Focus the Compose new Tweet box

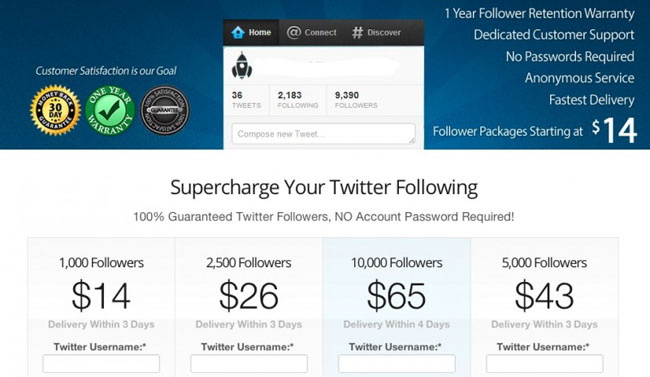(x=323, y=134)
